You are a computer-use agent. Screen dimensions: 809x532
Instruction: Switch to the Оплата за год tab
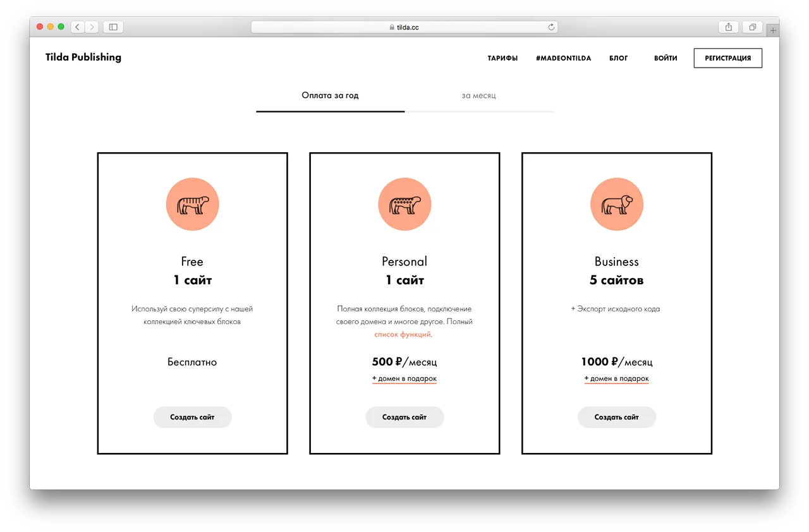click(x=330, y=95)
